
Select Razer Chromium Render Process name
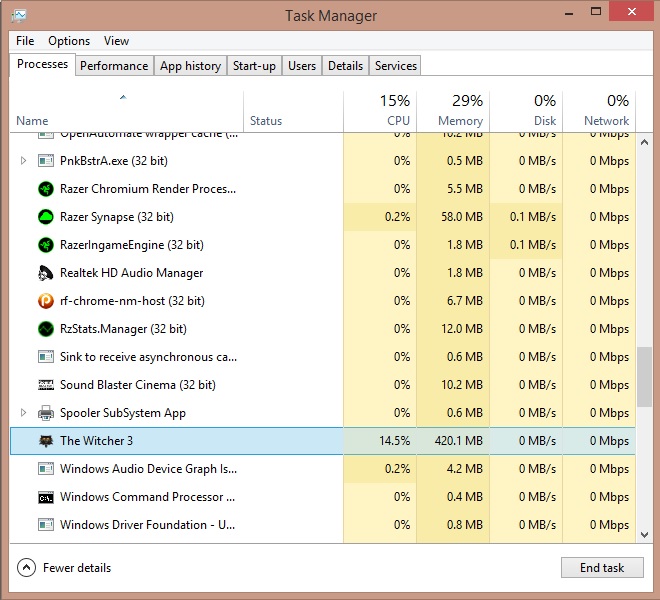pyautogui.click(x=148, y=189)
